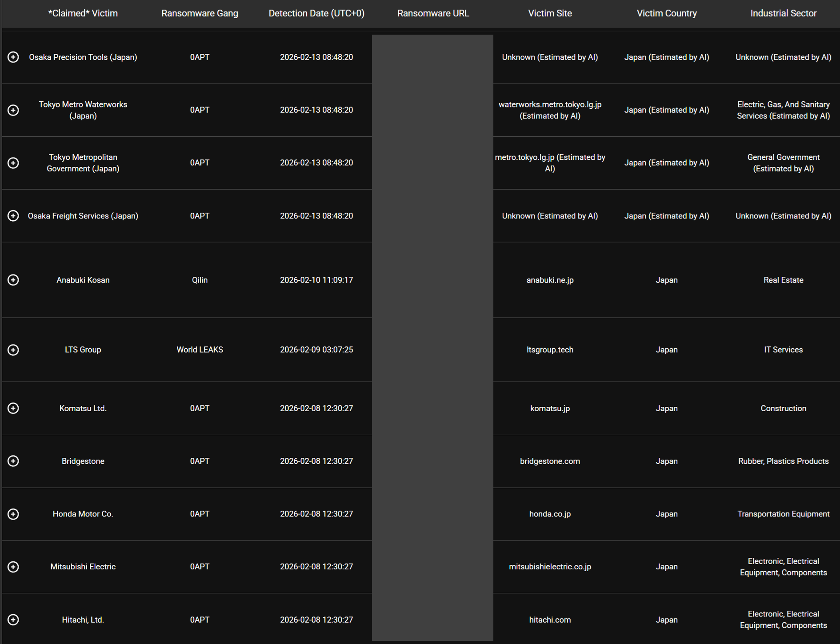Click plus circle icon beside Bridgestone
Screen dimensions: 840x644
click(13, 461)
